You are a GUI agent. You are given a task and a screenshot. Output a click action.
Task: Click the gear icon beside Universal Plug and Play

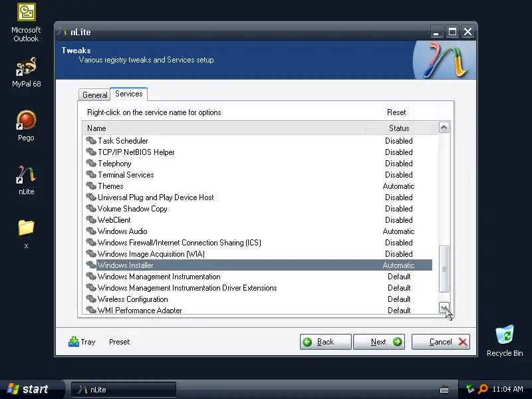click(x=91, y=197)
